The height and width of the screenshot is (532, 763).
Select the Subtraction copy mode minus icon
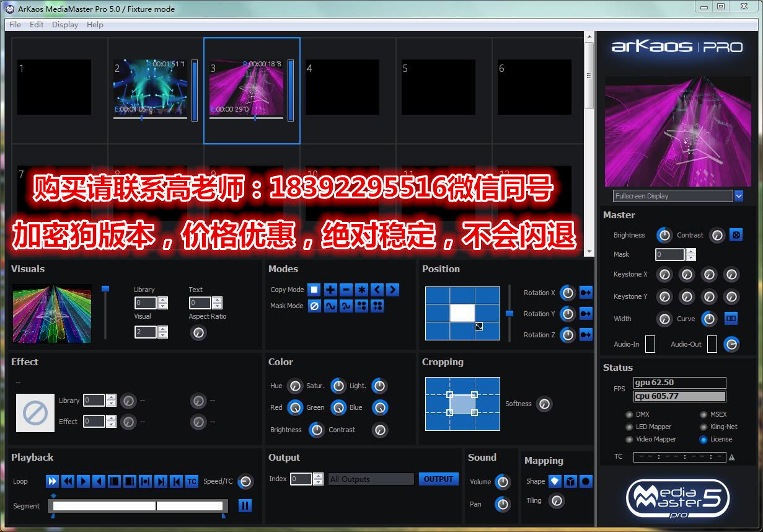click(346, 290)
